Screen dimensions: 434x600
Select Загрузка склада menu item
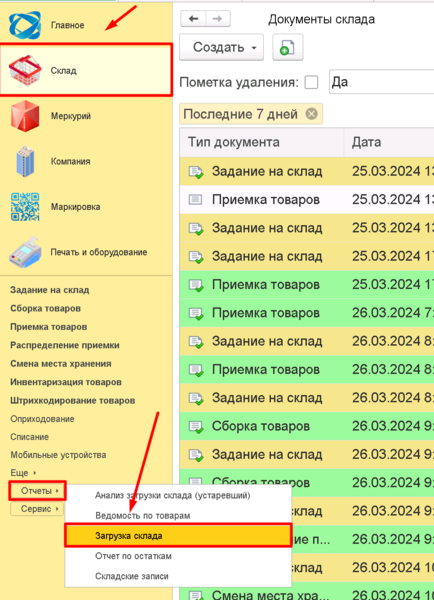(178, 536)
